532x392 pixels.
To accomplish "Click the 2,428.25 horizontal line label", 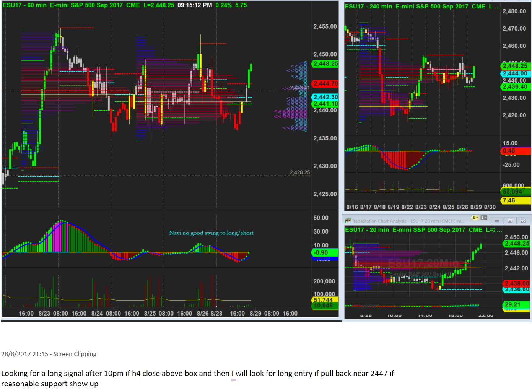I will coord(300,172).
